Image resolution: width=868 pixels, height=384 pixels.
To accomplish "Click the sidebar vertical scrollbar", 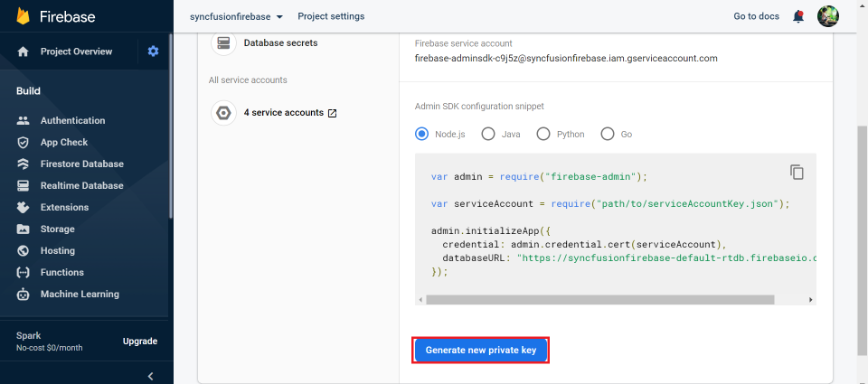I will click(x=171, y=125).
